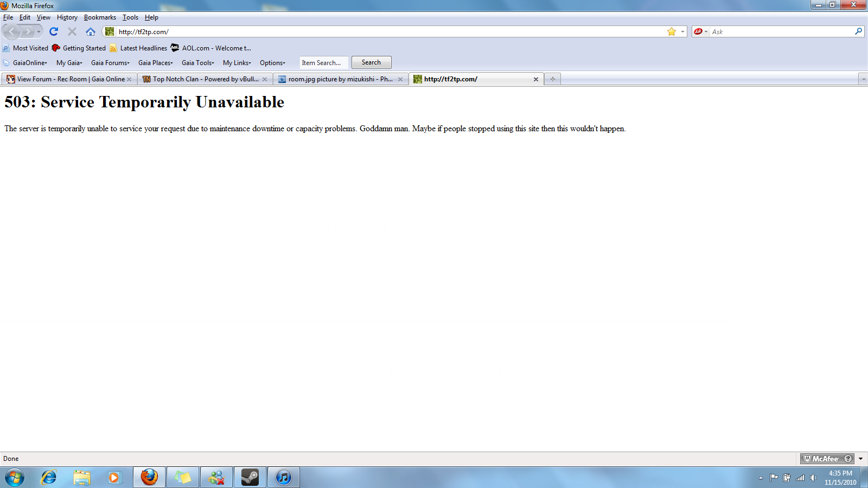Bookmark page with the star icon
Image resolution: width=868 pixels, height=488 pixels.
click(672, 31)
